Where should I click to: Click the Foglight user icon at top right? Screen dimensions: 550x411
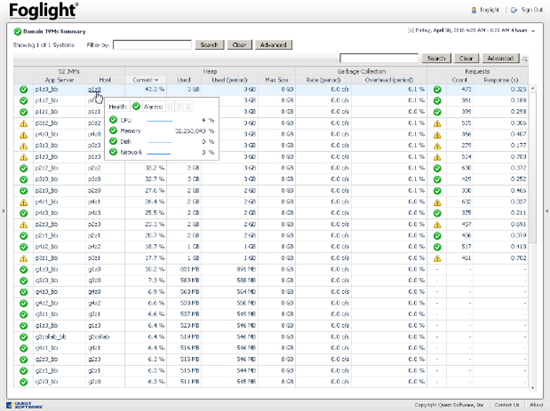pos(474,10)
